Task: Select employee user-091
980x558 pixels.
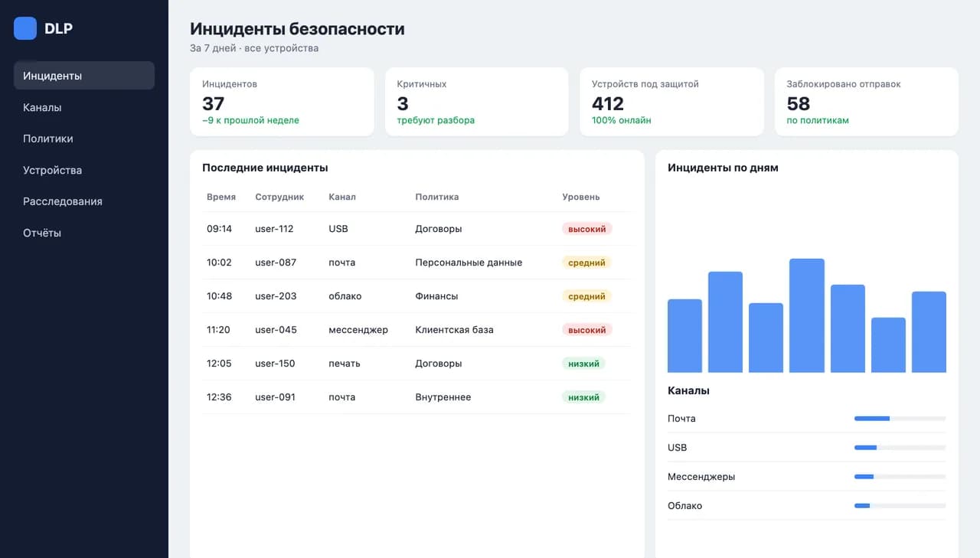Action: 275,397
